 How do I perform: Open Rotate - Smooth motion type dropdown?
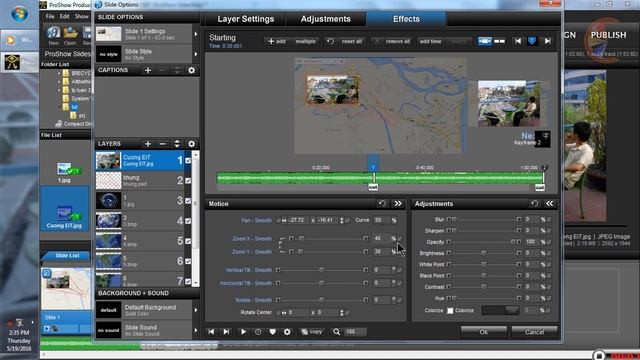253,300
